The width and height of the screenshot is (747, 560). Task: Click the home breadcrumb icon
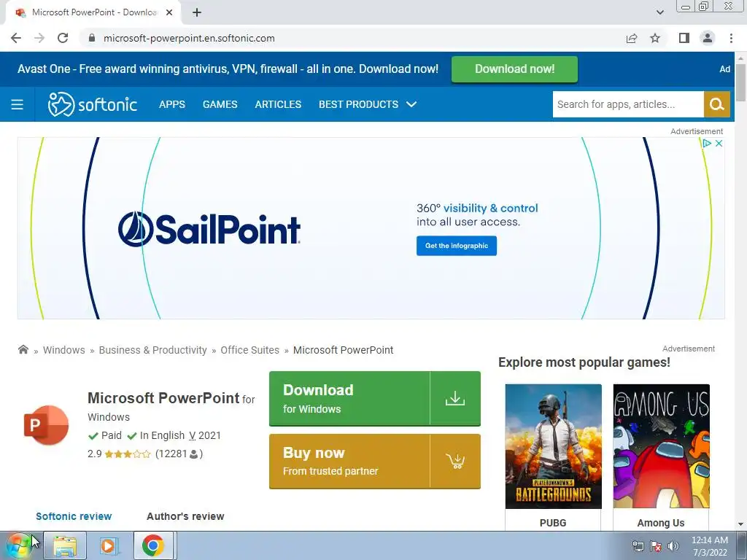(x=23, y=349)
